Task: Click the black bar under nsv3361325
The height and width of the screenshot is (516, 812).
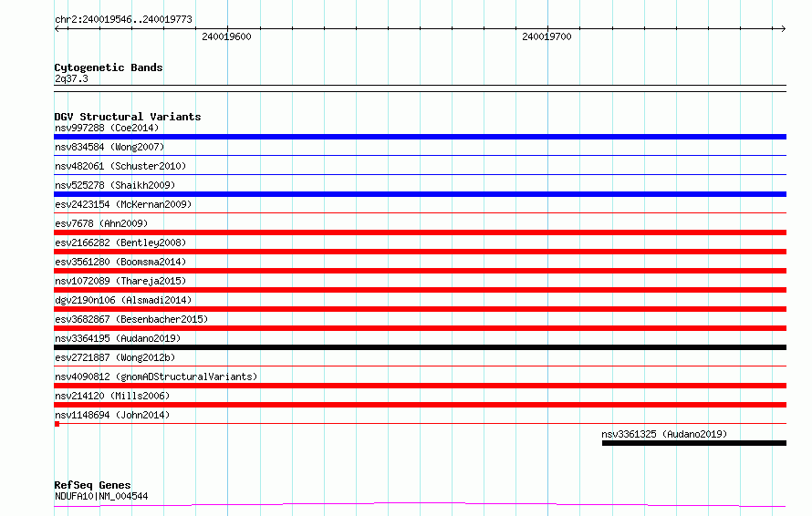Action: point(694,443)
